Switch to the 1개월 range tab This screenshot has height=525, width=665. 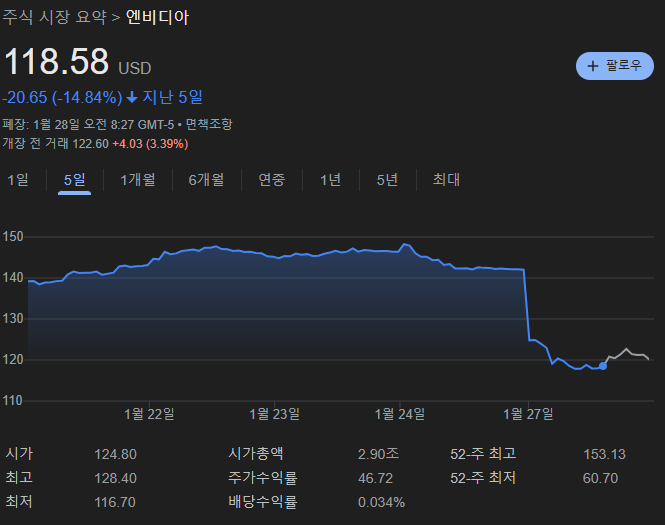[x=138, y=180]
